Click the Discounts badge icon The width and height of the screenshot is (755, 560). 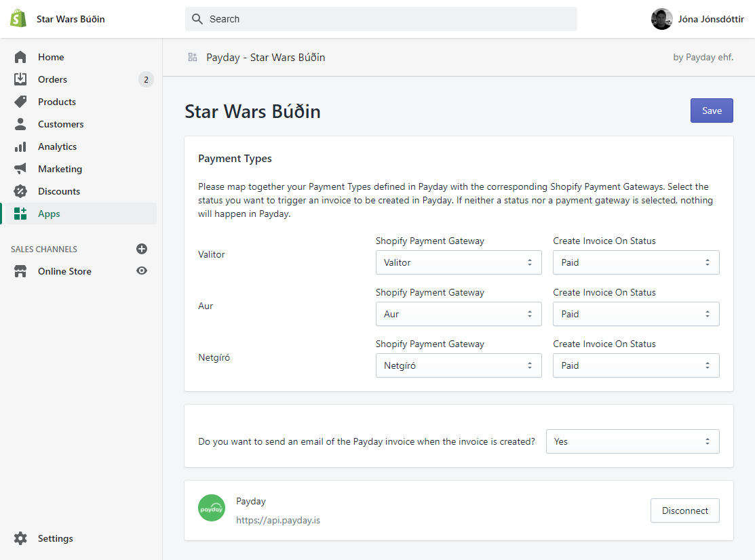coord(20,191)
